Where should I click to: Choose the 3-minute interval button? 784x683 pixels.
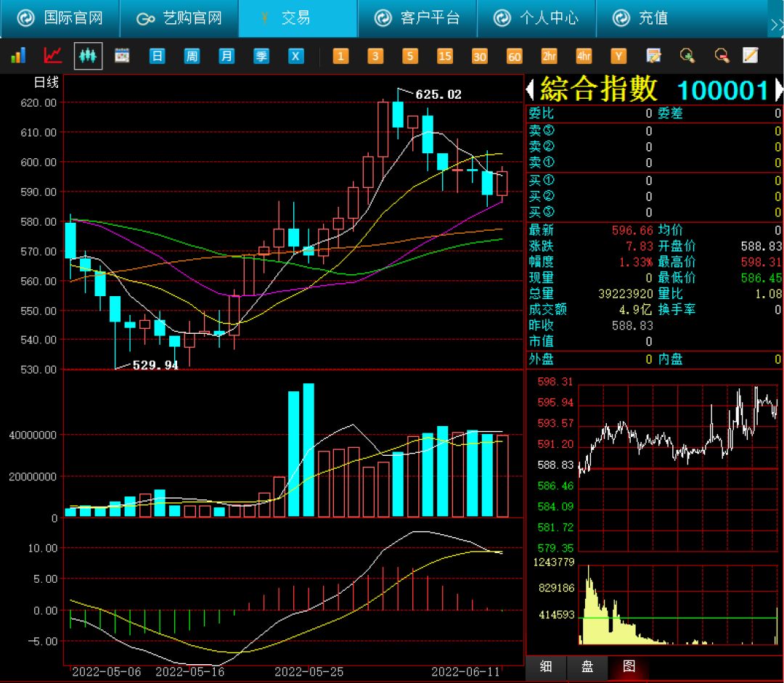click(x=375, y=56)
